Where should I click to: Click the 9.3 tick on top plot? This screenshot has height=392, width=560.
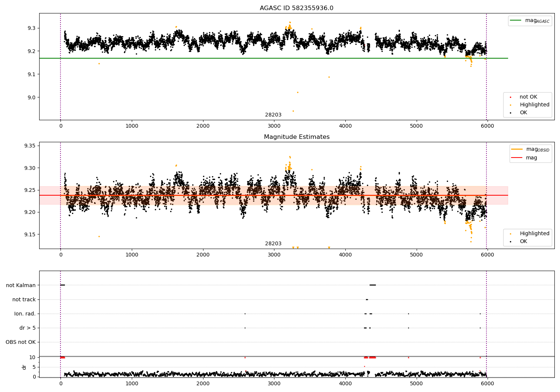click(x=31, y=28)
